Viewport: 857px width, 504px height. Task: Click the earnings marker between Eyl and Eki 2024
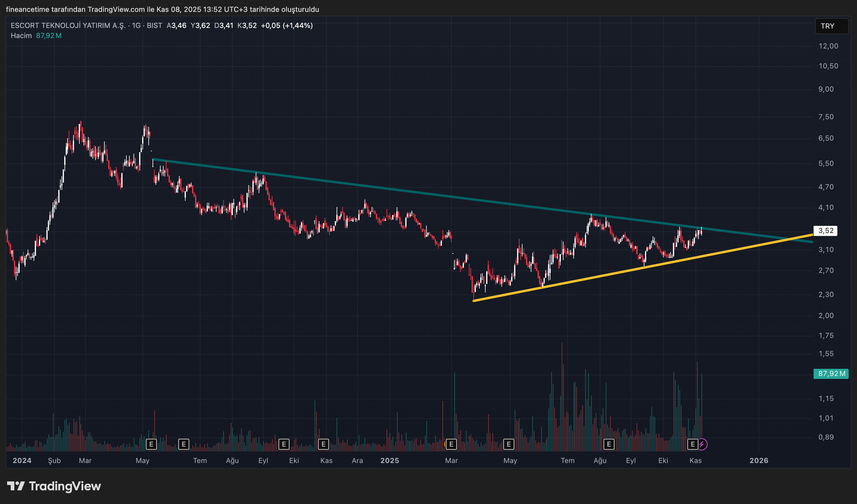284,444
